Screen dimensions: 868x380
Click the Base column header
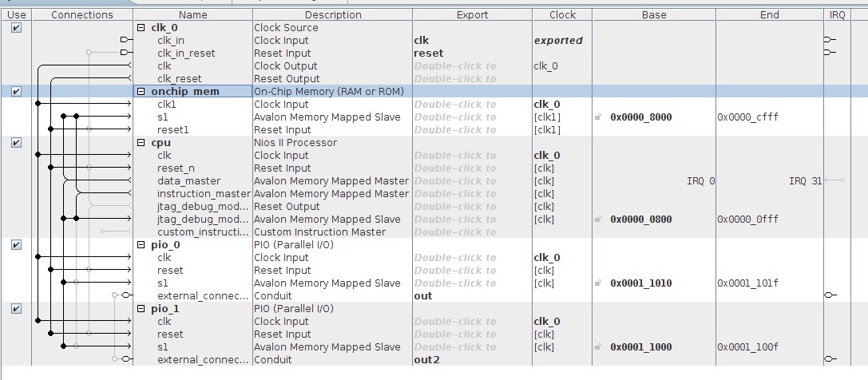[653, 14]
